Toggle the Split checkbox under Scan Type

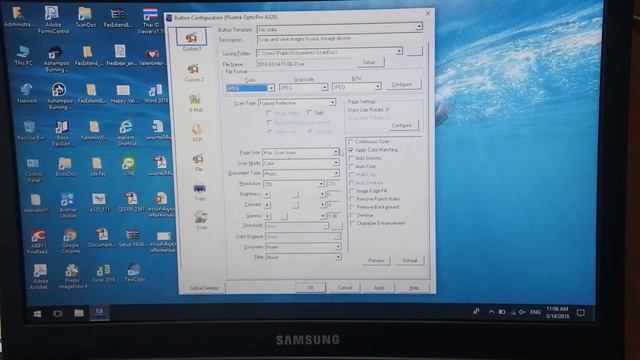[x=310, y=113]
